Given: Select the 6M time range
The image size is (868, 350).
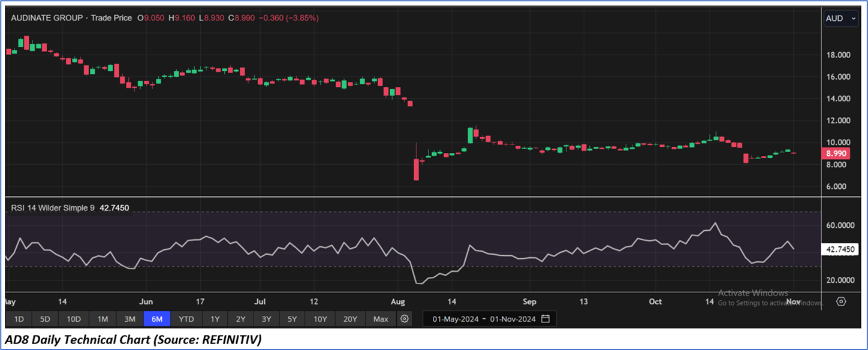Looking at the screenshot, I should pos(157,319).
